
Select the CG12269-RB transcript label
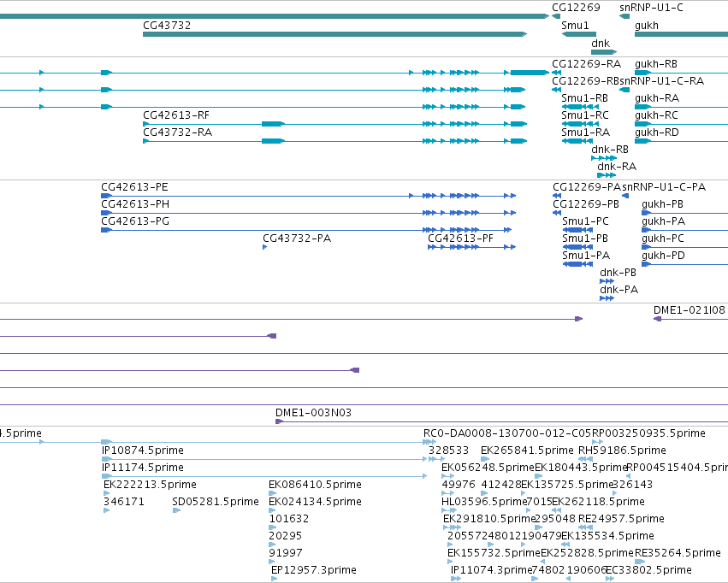[x=585, y=80]
